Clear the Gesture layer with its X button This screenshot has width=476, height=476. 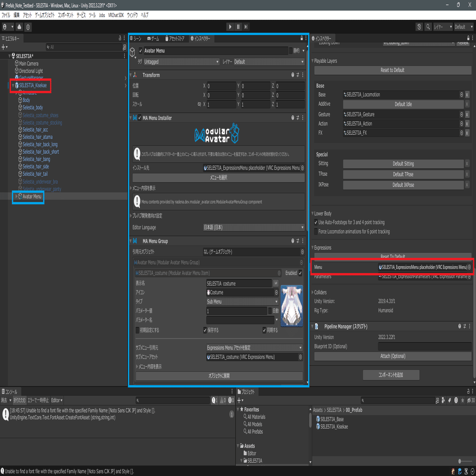pos(467,114)
